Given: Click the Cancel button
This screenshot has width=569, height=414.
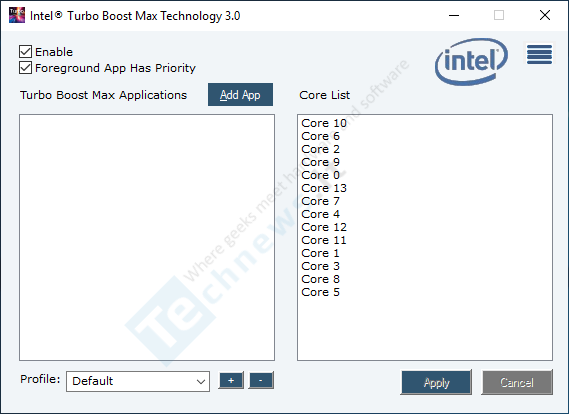Looking at the screenshot, I should (x=517, y=382).
